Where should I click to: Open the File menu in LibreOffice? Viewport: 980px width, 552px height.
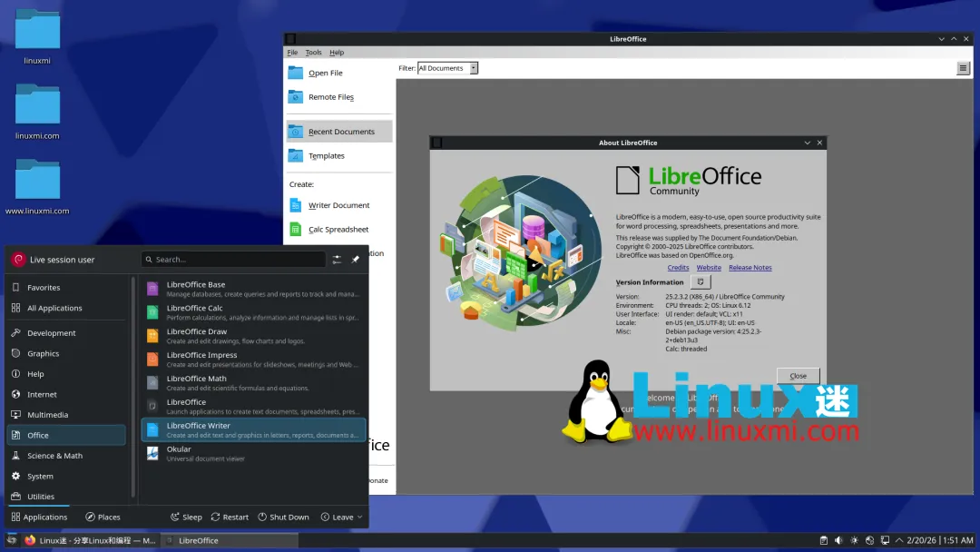click(x=292, y=53)
